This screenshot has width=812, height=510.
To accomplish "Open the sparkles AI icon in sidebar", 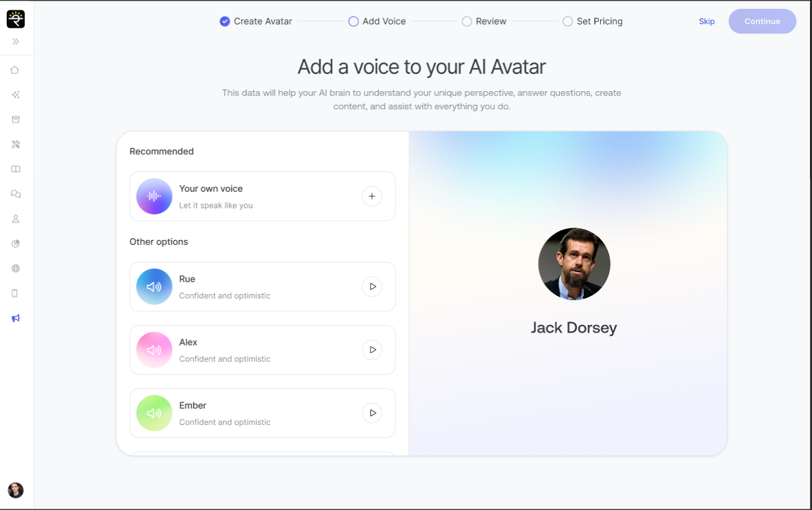I will pyautogui.click(x=16, y=95).
